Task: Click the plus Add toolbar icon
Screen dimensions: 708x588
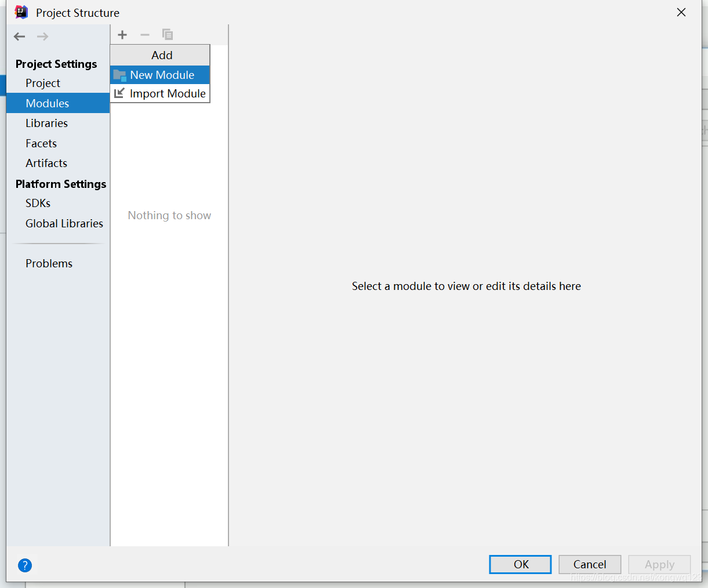Action: pyautogui.click(x=122, y=35)
